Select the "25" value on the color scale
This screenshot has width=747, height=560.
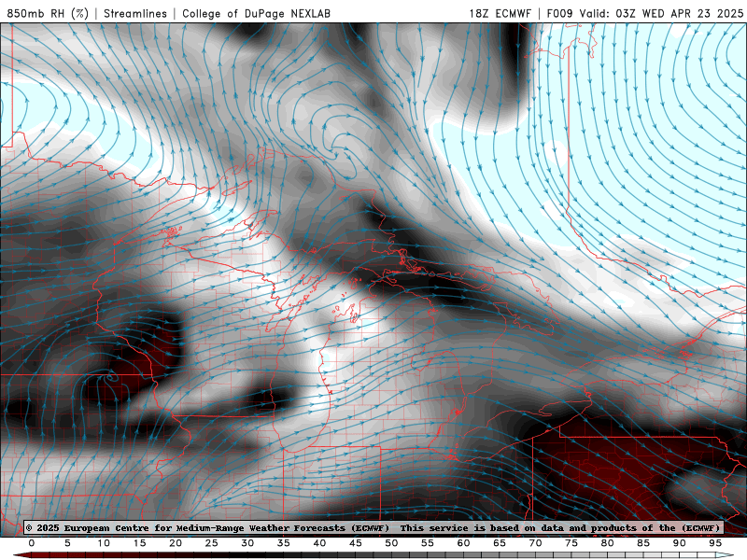tap(212, 543)
